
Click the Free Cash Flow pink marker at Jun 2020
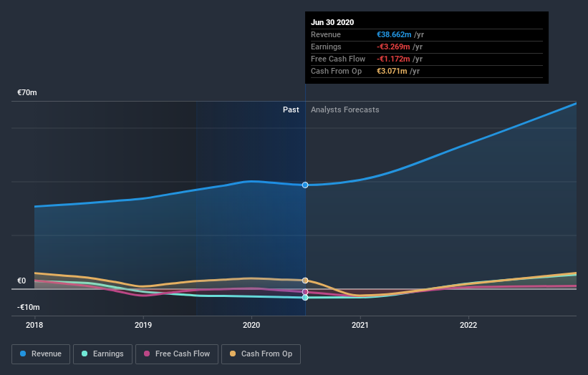[x=305, y=292]
